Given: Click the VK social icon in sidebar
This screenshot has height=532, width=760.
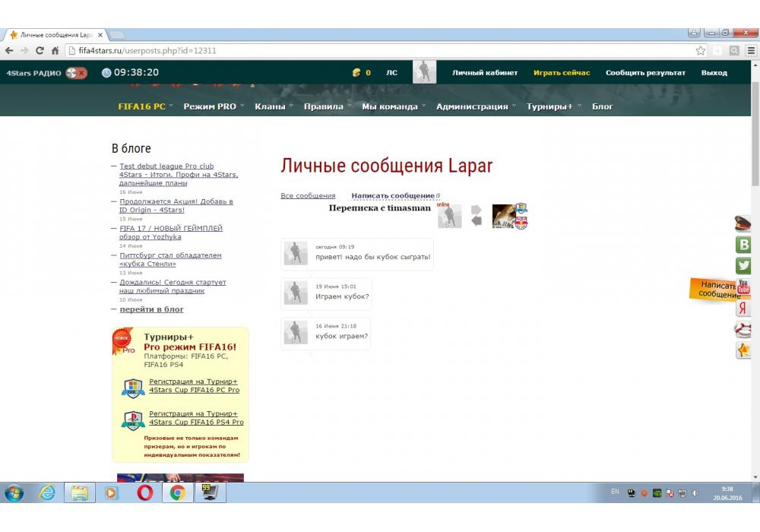Looking at the screenshot, I should [743, 245].
